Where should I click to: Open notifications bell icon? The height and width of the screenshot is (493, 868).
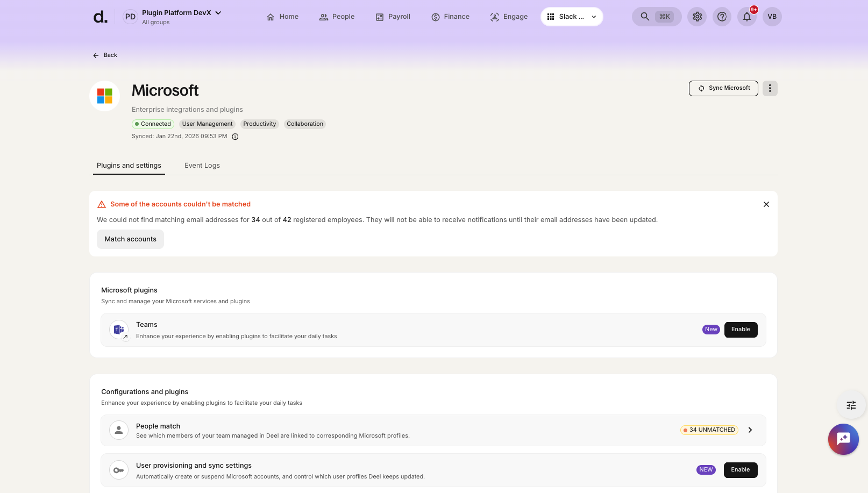click(747, 17)
